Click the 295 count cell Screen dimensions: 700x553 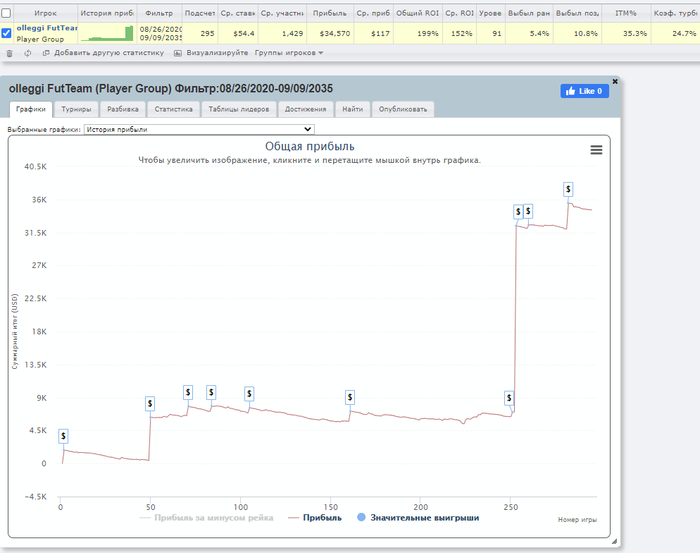tap(200, 33)
